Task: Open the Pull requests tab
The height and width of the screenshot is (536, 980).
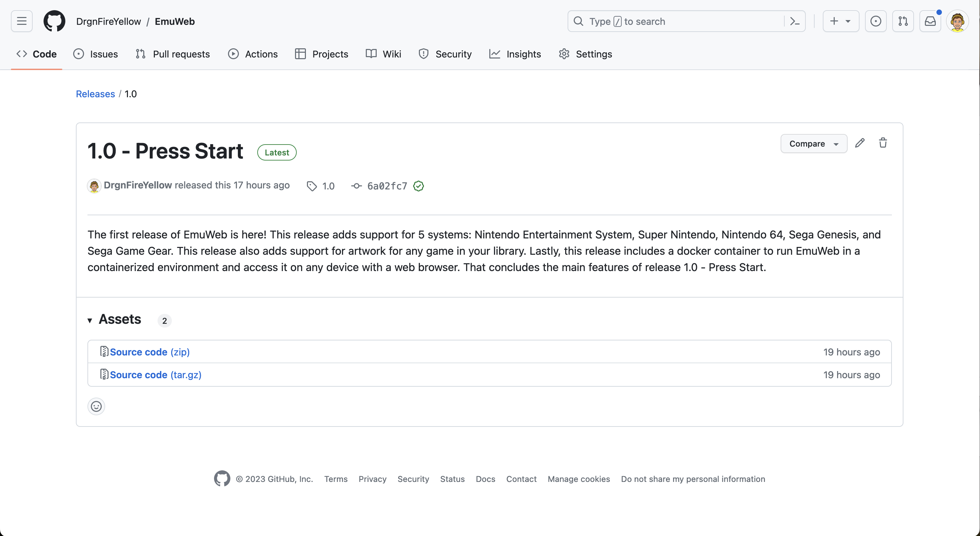Action: point(172,54)
